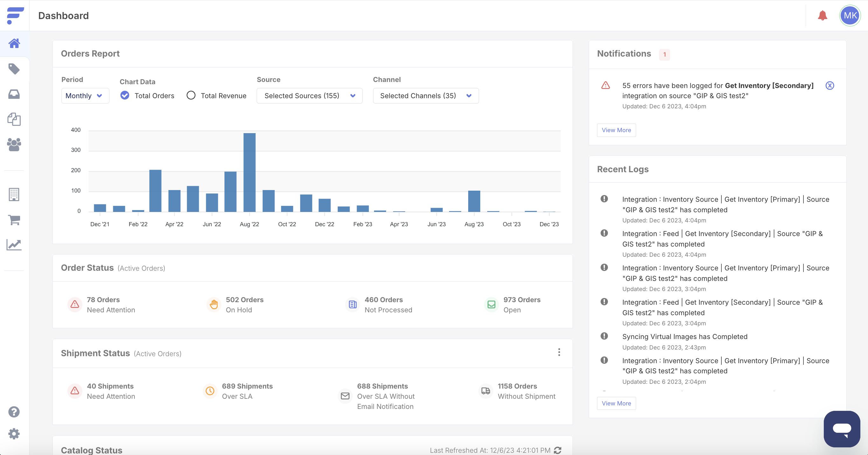The height and width of the screenshot is (455, 868).
Task: Open 688 Shipments Over SLA Without Email link
Action: tap(386, 396)
